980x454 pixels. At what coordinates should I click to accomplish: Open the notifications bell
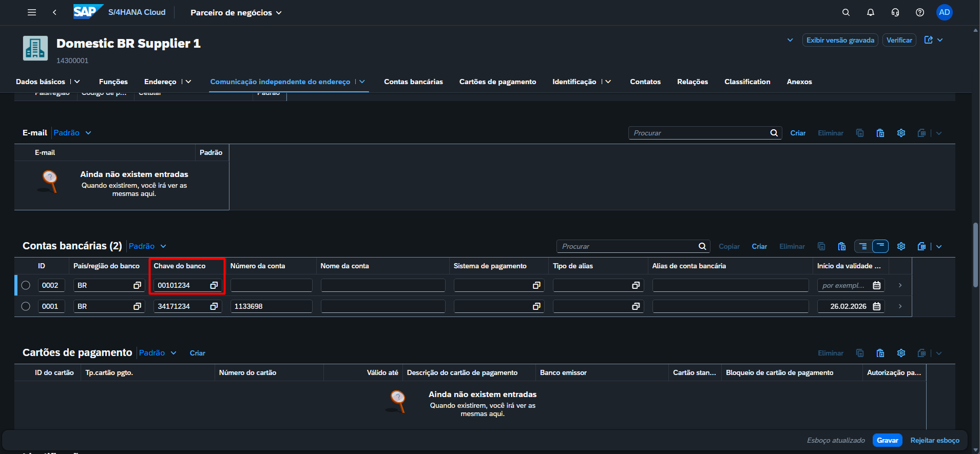tap(871, 12)
